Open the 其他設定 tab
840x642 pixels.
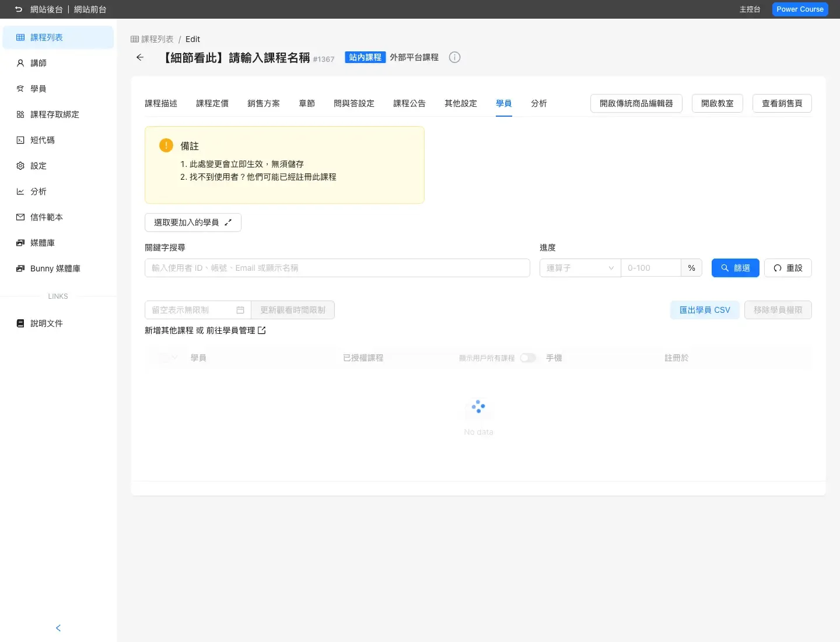tap(461, 103)
